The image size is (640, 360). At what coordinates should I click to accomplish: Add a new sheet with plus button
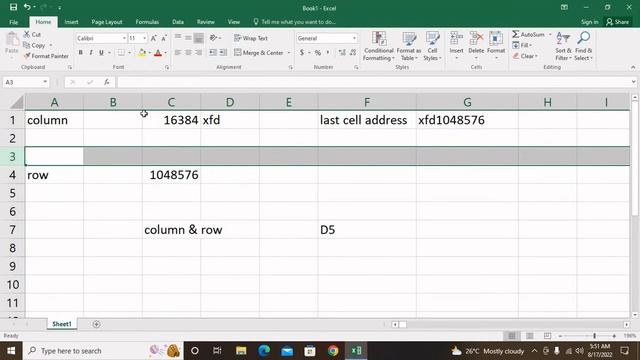coord(96,324)
